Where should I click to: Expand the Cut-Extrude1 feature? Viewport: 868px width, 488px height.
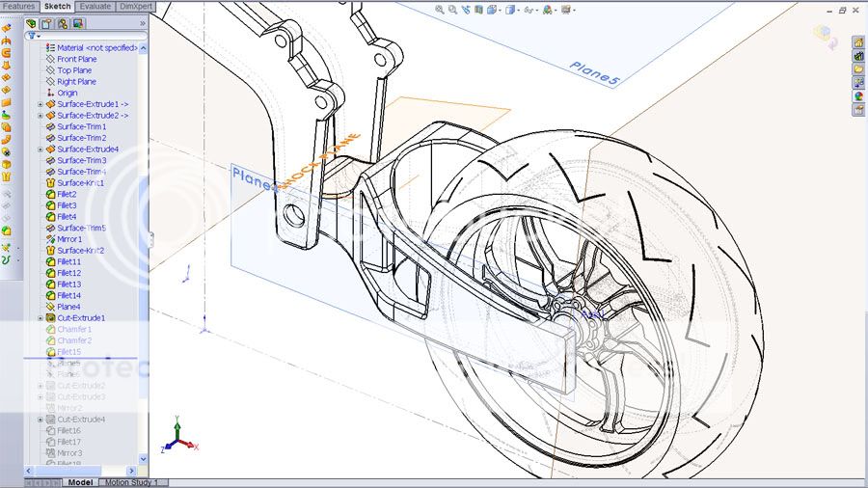tap(40, 318)
